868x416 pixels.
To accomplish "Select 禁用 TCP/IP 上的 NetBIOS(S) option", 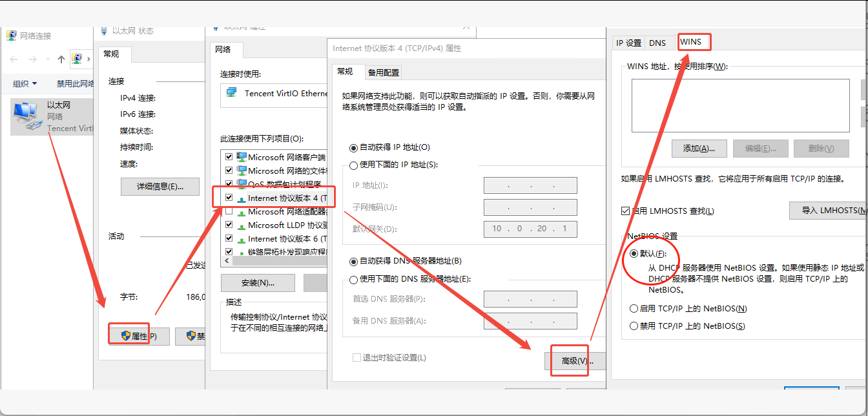I will (634, 326).
